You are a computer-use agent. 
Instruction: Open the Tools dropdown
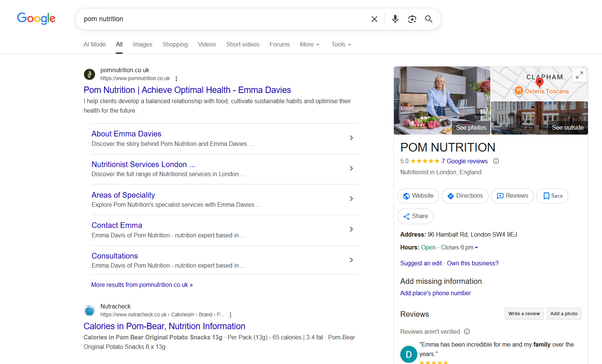click(x=341, y=45)
